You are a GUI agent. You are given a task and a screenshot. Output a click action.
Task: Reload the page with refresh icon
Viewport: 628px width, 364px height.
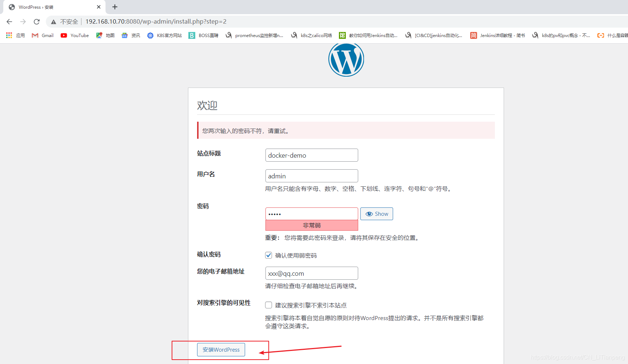36,22
